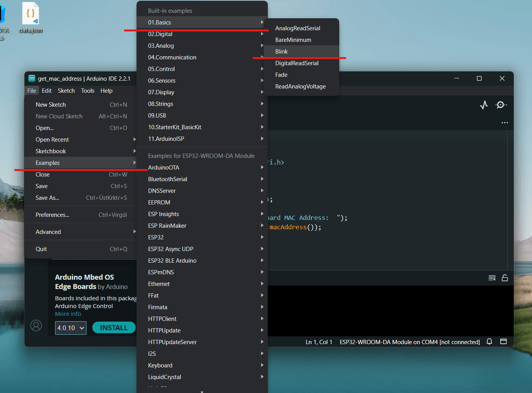Image resolution: width=532 pixels, height=393 pixels.
Task: Toggle the bottom panel icon in status bar
Action: (503, 341)
